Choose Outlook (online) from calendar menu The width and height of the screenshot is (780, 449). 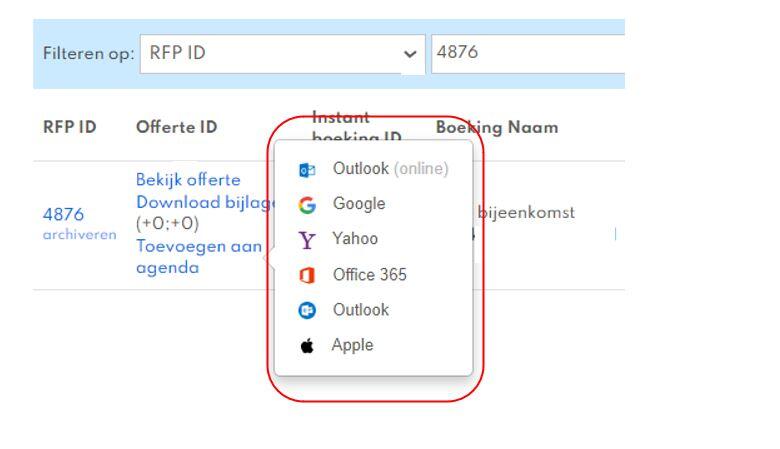[373, 169]
